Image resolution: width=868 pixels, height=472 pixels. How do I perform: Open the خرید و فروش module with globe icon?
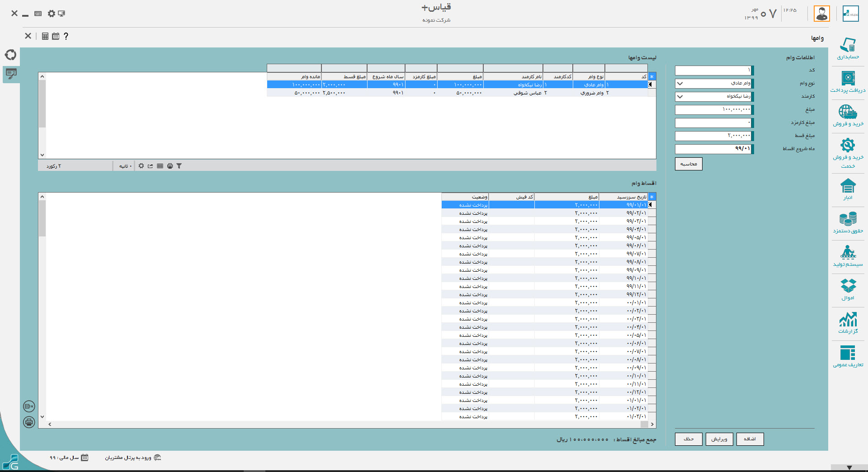848,116
